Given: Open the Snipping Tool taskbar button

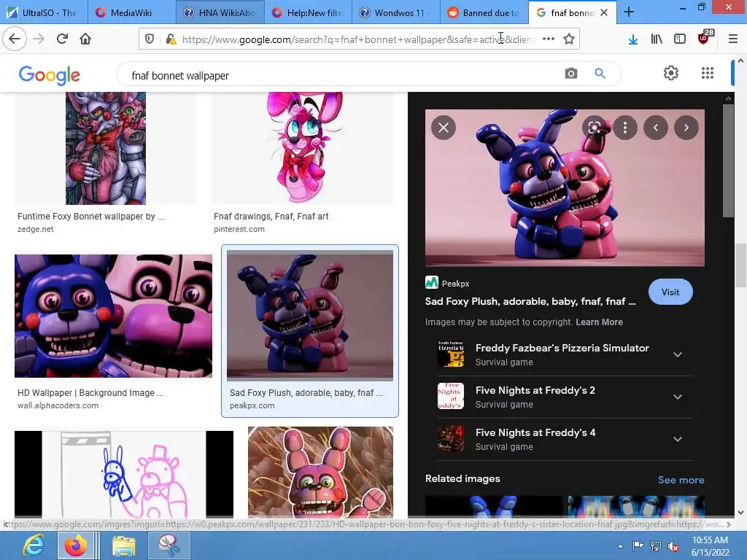Looking at the screenshot, I should [169, 545].
